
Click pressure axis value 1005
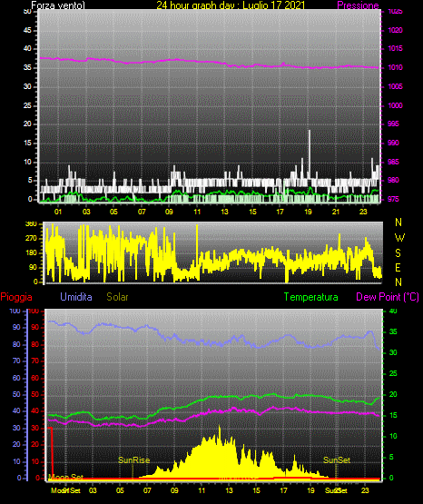395,86
